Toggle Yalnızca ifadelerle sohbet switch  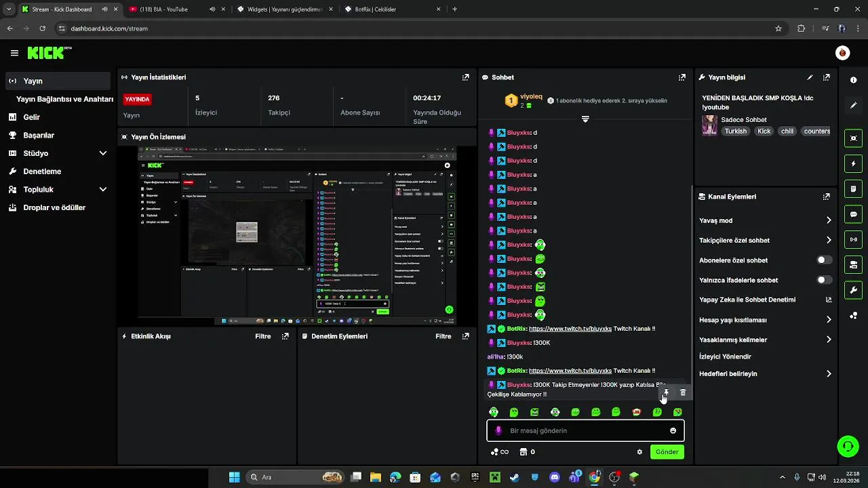pos(824,280)
